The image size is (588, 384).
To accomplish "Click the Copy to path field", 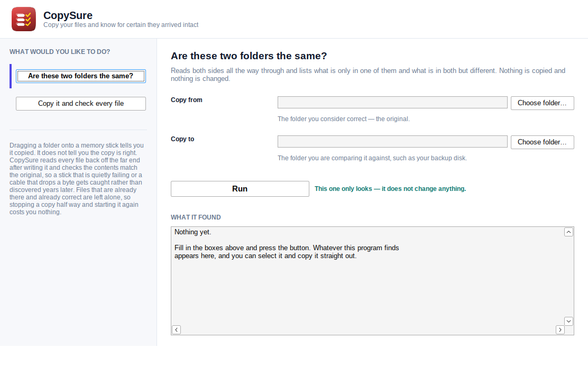I will (392, 141).
